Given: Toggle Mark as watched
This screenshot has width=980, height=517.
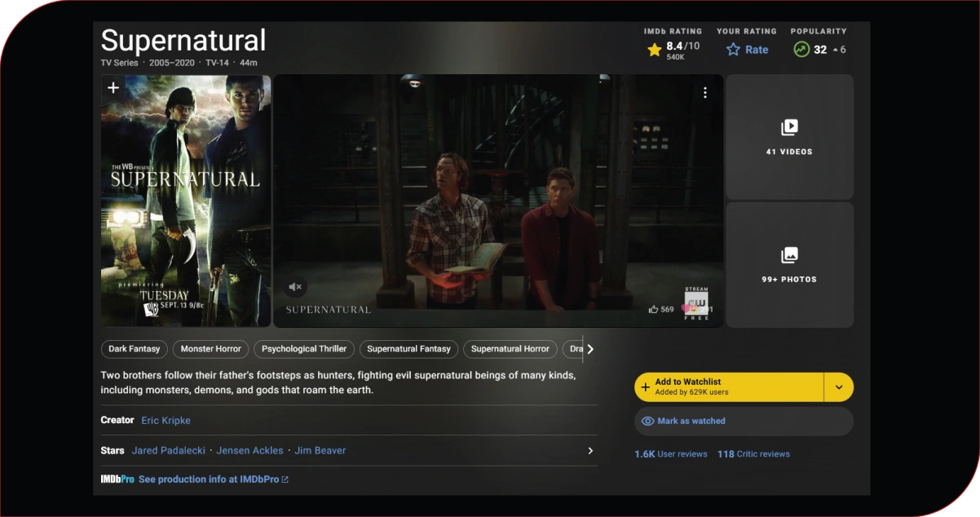Looking at the screenshot, I should tap(744, 421).
